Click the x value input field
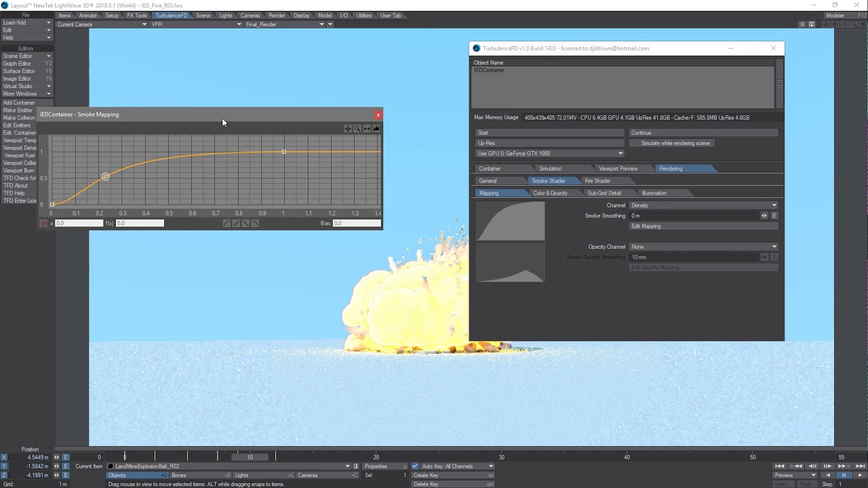This screenshot has height=488, width=868. click(79, 223)
